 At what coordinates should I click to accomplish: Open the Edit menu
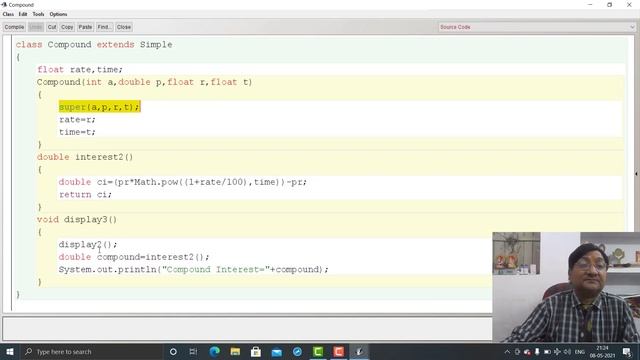point(23,14)
